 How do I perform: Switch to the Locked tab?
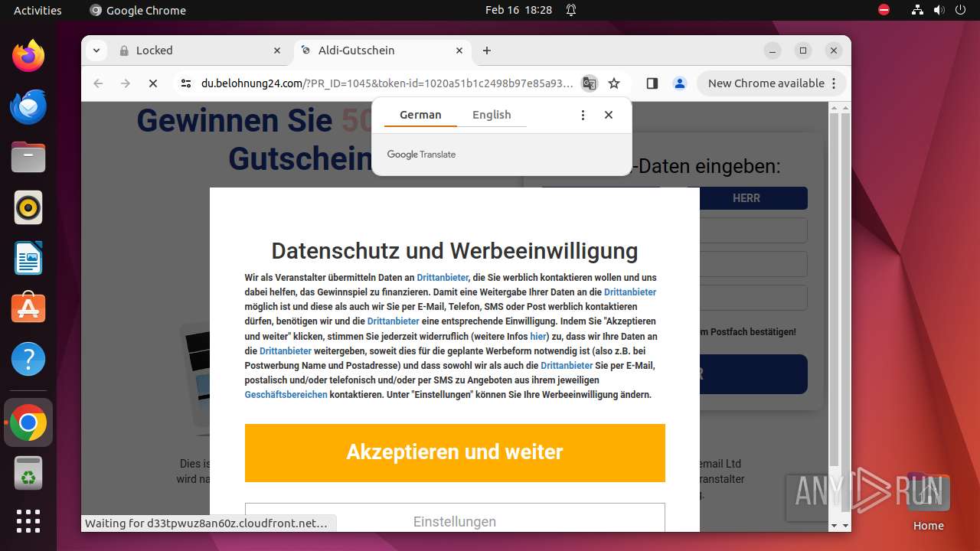[201, 51]
